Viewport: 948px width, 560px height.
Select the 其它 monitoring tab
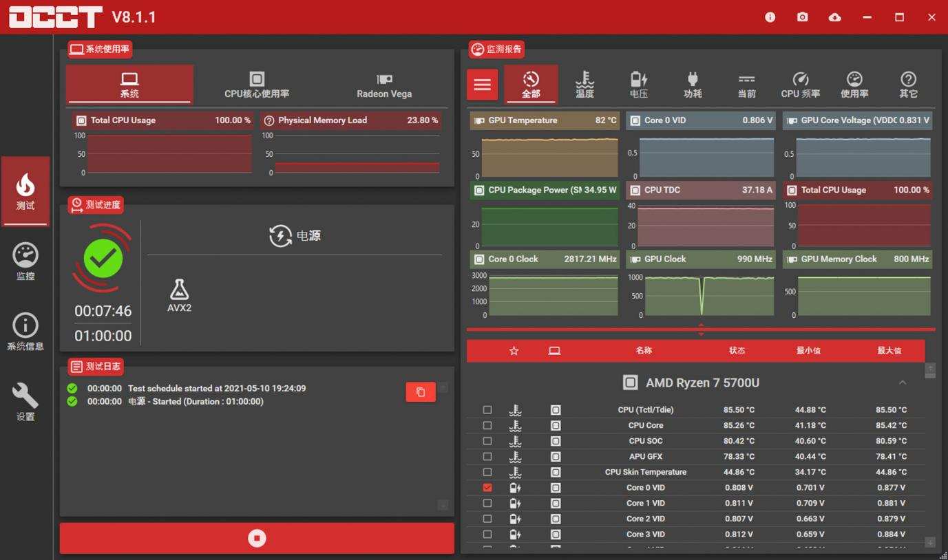(908, 85)
